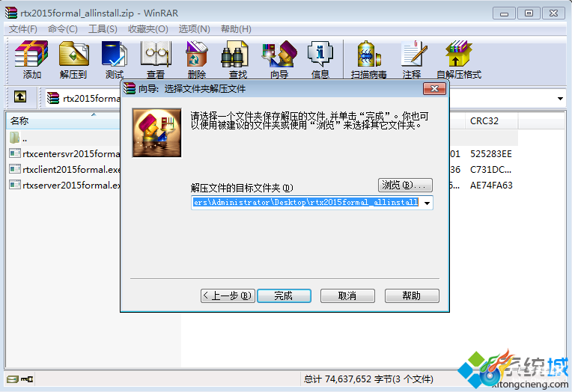Viewport: 572px width, 392px height.
Task: Click the 信息 (Info) toolbar icon
Action: click(320, 54)
